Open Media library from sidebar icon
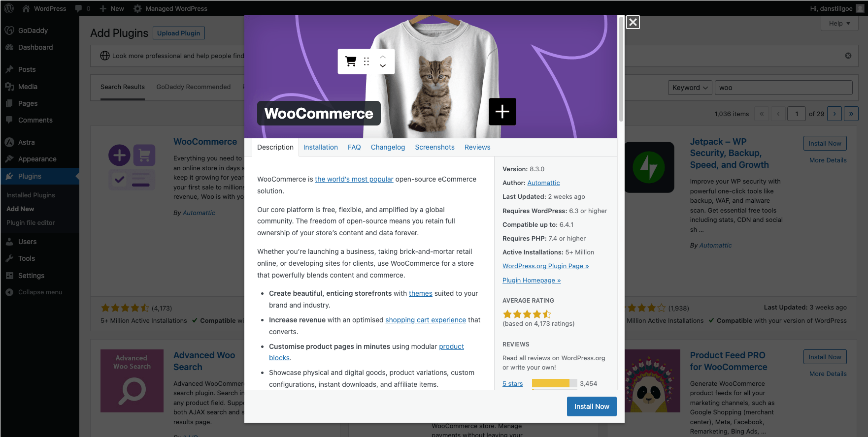Viewport: 868px width, 437px height. point(9,87)
